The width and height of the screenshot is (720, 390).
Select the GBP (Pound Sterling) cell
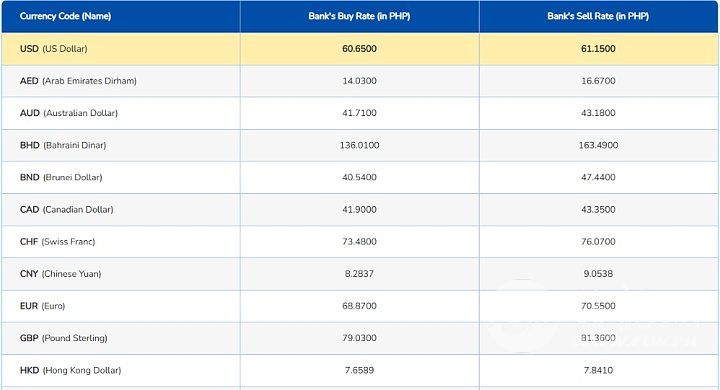pos(121,338)
